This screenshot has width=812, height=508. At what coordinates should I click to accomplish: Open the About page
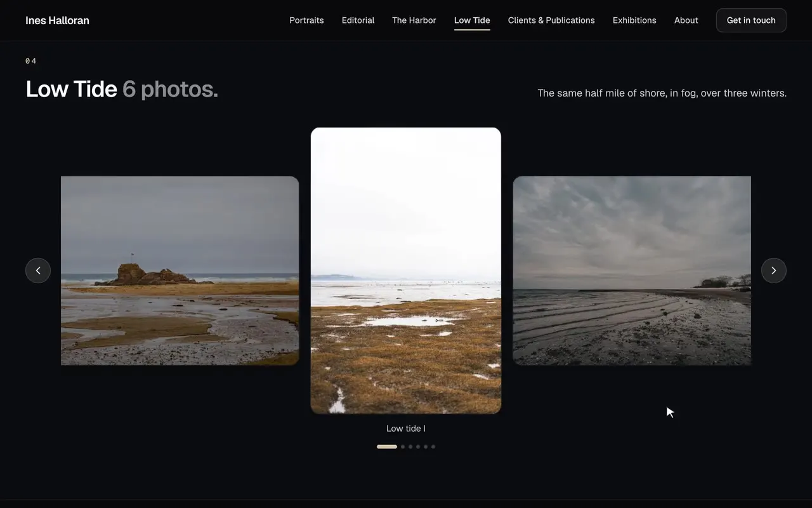[686, 20]
